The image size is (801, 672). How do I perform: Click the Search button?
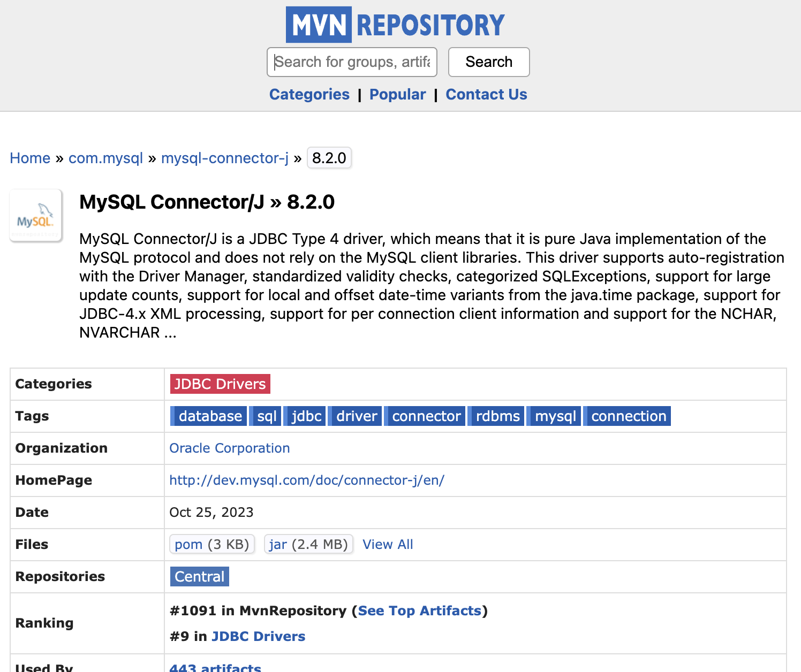pyautogui.click(x=489, y=62)
